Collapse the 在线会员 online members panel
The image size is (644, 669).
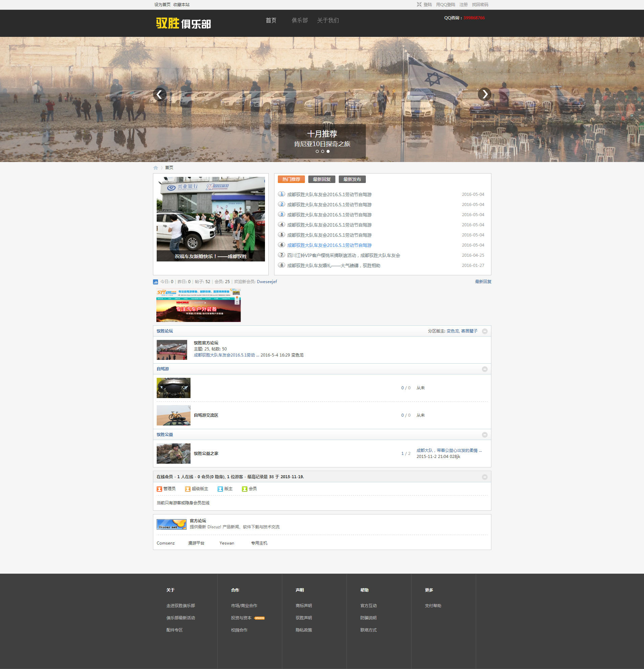pos(485,477)
